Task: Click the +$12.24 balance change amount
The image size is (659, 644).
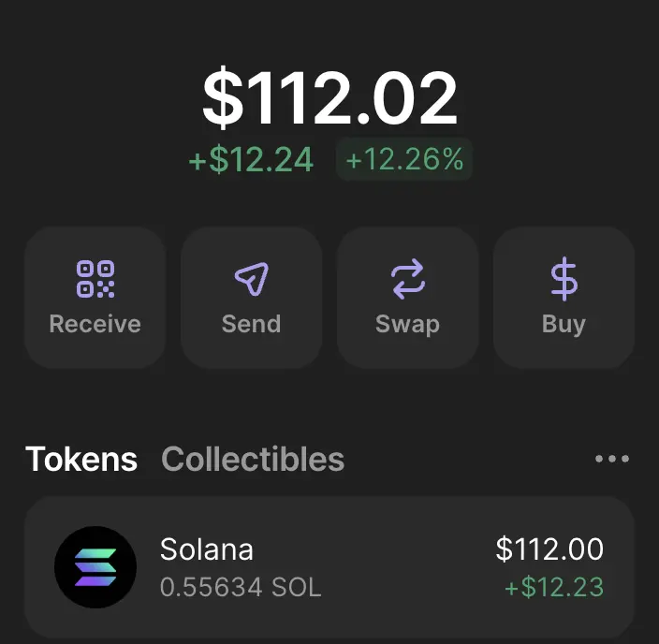Action: pyautogui.click(x=251, y=160)
